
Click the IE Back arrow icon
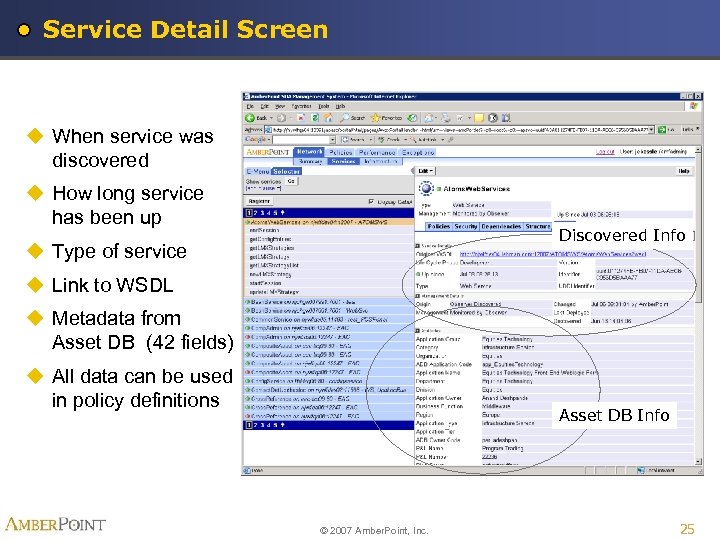coord(249,118)
